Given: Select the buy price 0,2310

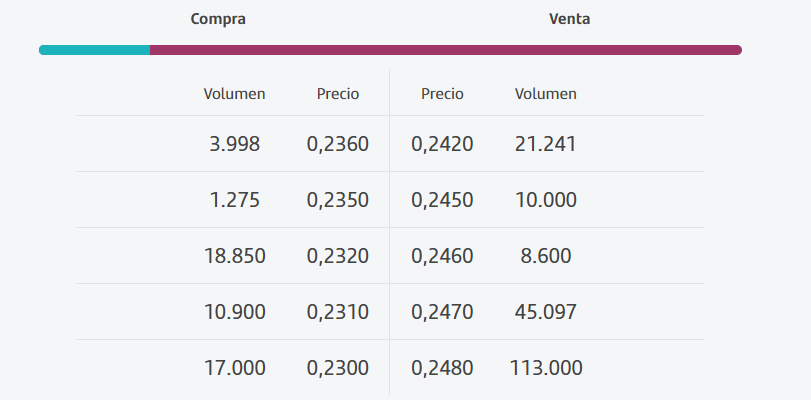Looking at the screenshot, I should pyautogui.click(x=338, y=312).
